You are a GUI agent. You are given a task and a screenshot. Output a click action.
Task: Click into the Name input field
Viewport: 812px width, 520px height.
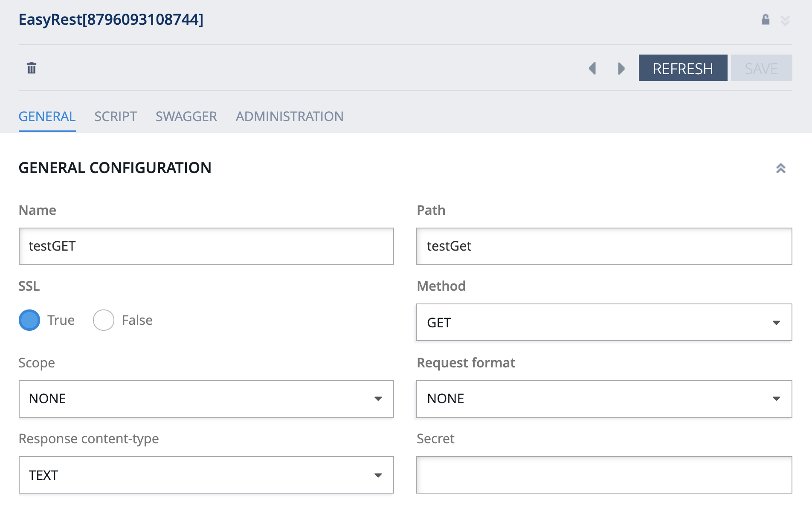point(206,246)
